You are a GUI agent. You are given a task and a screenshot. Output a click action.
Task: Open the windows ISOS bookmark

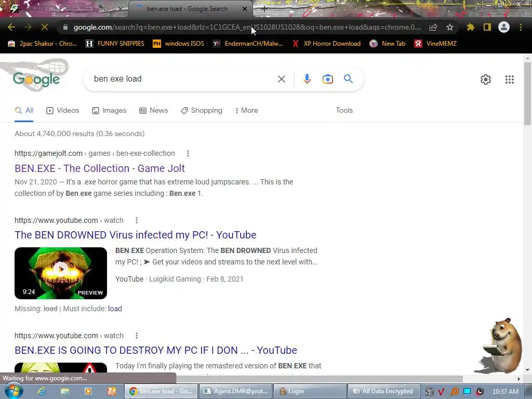(x=179, y=44)
